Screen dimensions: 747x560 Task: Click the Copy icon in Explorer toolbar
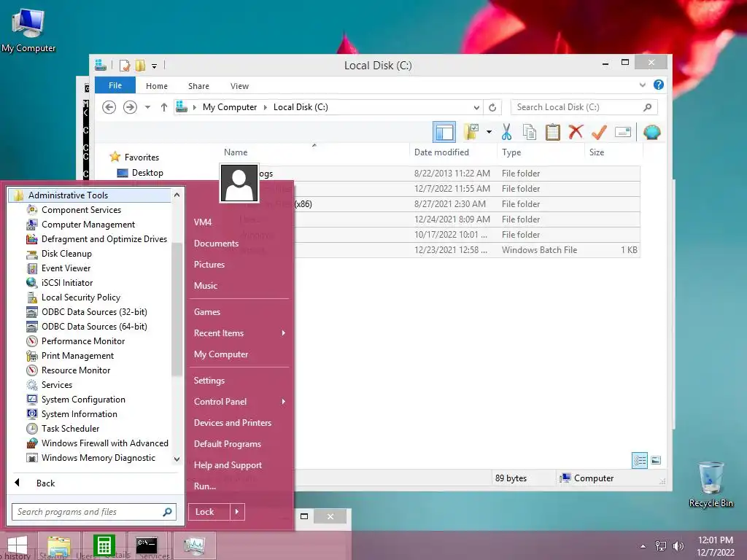point(530,132)
